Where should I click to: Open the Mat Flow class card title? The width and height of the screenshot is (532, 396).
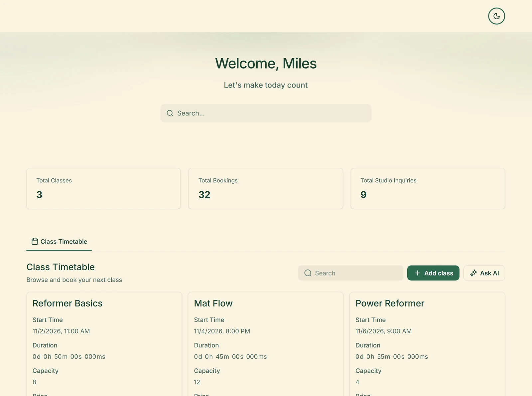click(213, 303)
